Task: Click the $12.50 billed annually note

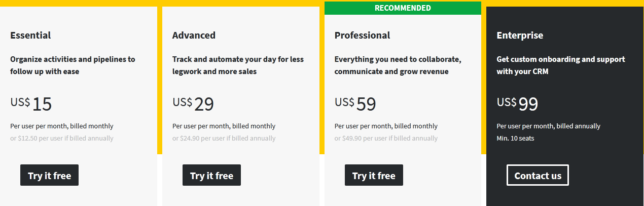Action: point(62,138)
